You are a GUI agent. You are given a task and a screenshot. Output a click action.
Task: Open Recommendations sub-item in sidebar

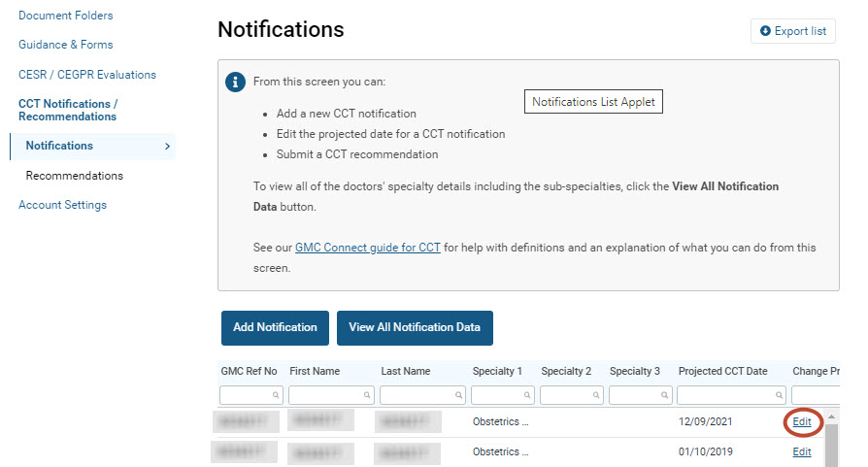74,176
